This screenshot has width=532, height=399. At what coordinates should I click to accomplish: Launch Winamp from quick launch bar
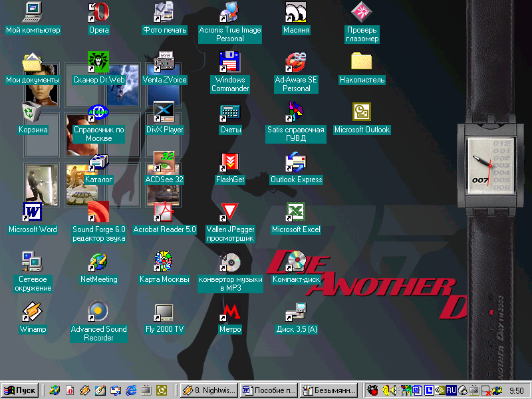click(x=85, y=390)
